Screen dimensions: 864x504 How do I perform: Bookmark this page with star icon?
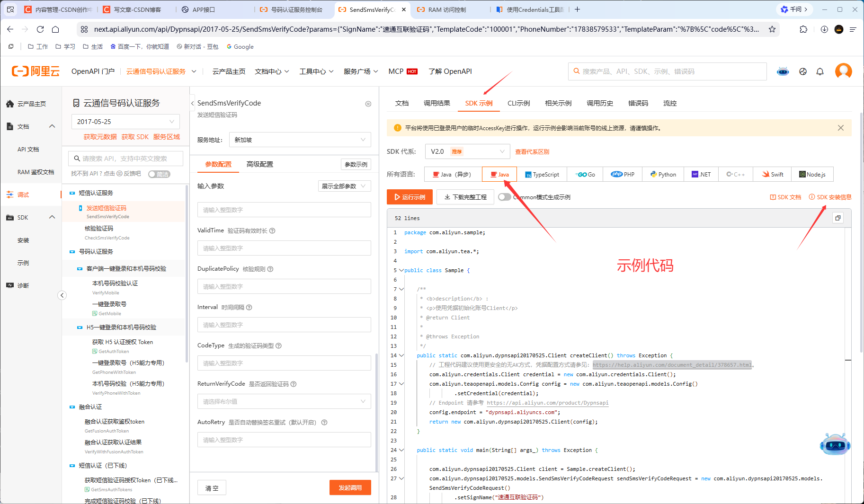coord(772,29)
